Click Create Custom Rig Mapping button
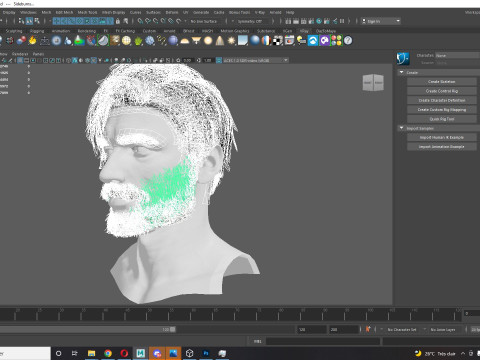Screen dimensions: 480x360 442,110
